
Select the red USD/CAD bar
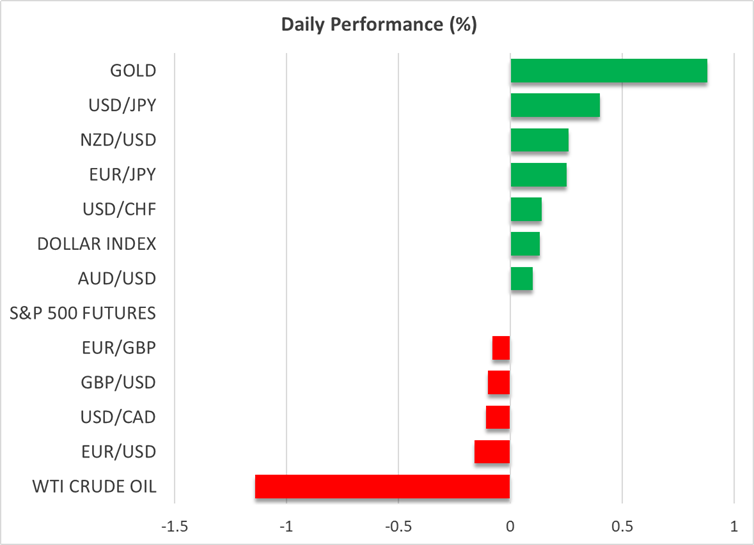pyautogui.click(x=498, y=417)
